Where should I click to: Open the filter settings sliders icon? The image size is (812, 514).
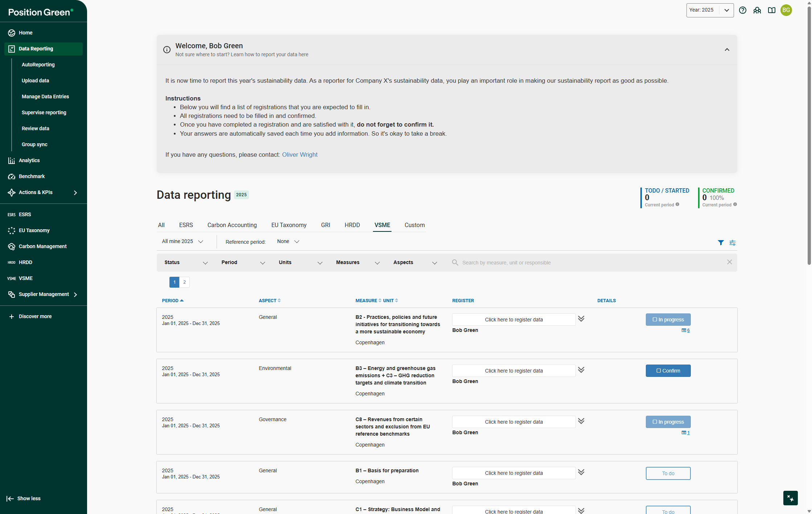click(x=732, y=243)
